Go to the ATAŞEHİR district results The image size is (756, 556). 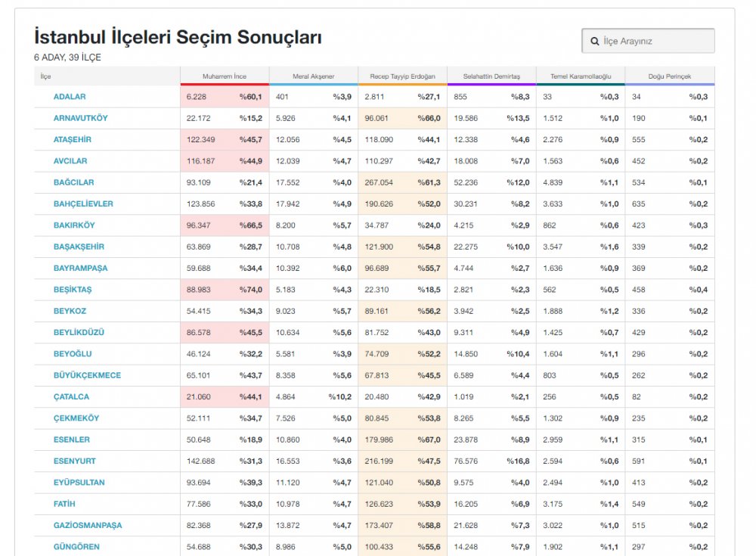73,140
